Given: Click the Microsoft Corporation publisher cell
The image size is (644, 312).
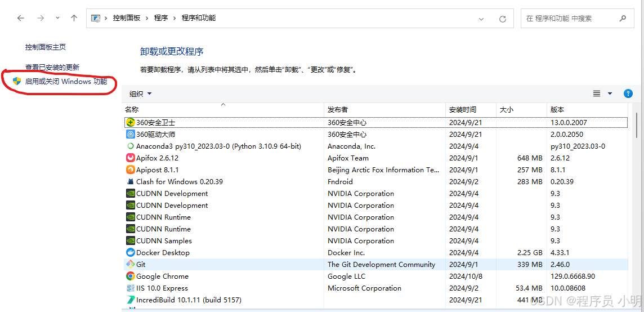Looking at the screenshot, I should 364,288.
